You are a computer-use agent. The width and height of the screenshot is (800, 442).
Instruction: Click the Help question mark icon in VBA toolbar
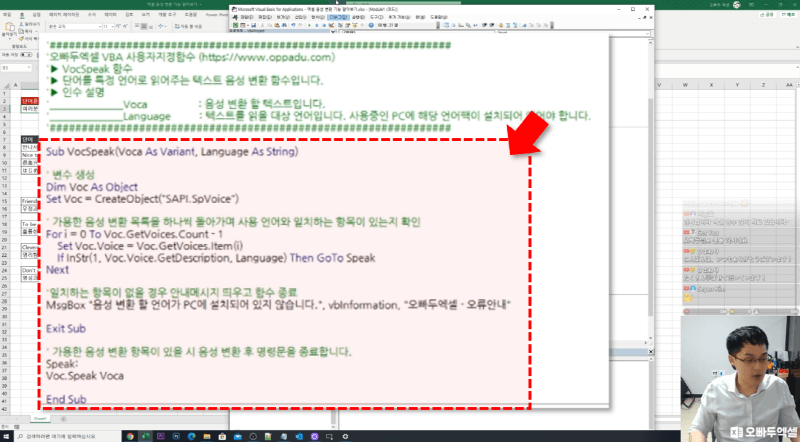(371, 24)
